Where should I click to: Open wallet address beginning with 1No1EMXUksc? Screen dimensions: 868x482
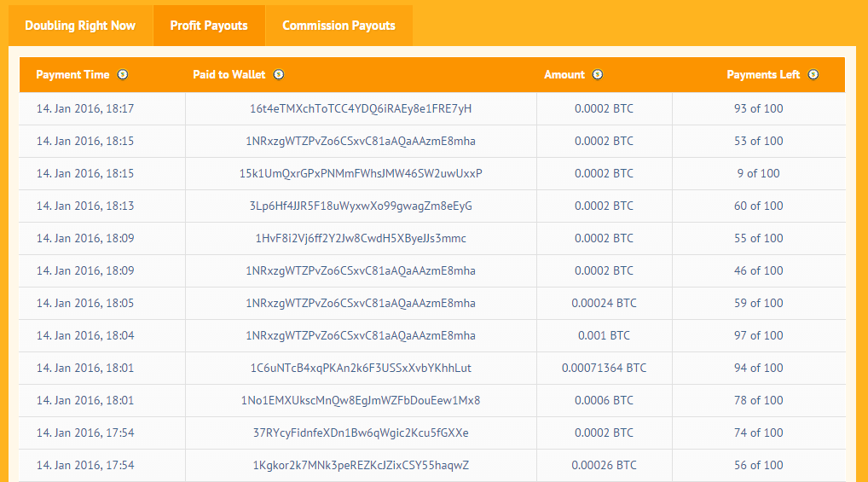(x=361, y=401)
